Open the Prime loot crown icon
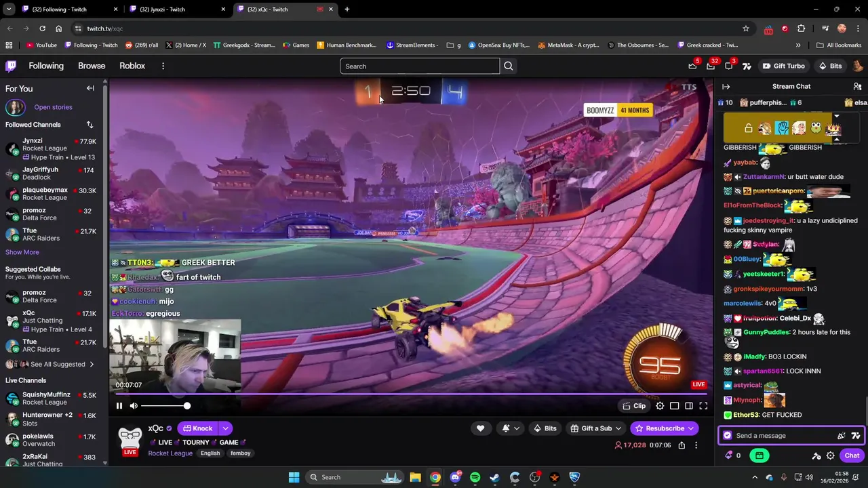The width and height of the screenshot is (868, 488). point(692,66)
